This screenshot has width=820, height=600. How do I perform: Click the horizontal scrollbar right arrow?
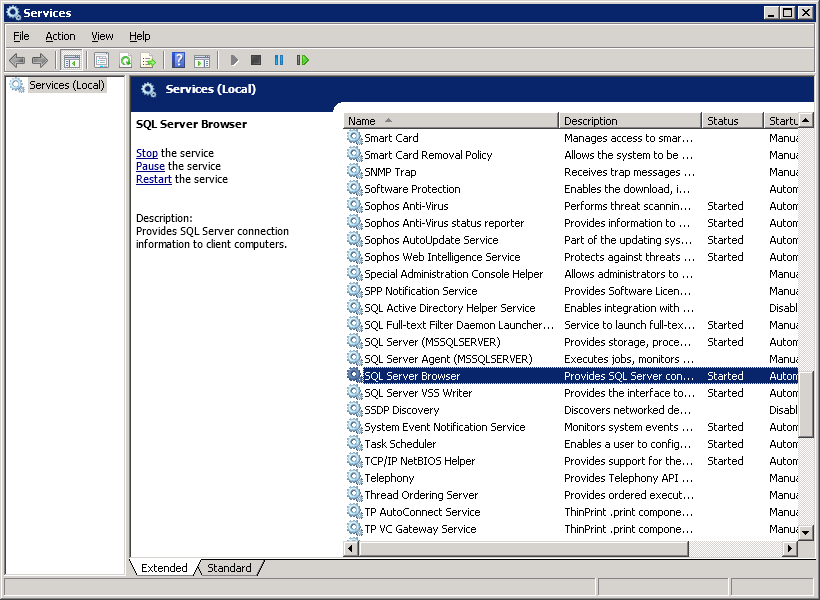tap(790, 548)
